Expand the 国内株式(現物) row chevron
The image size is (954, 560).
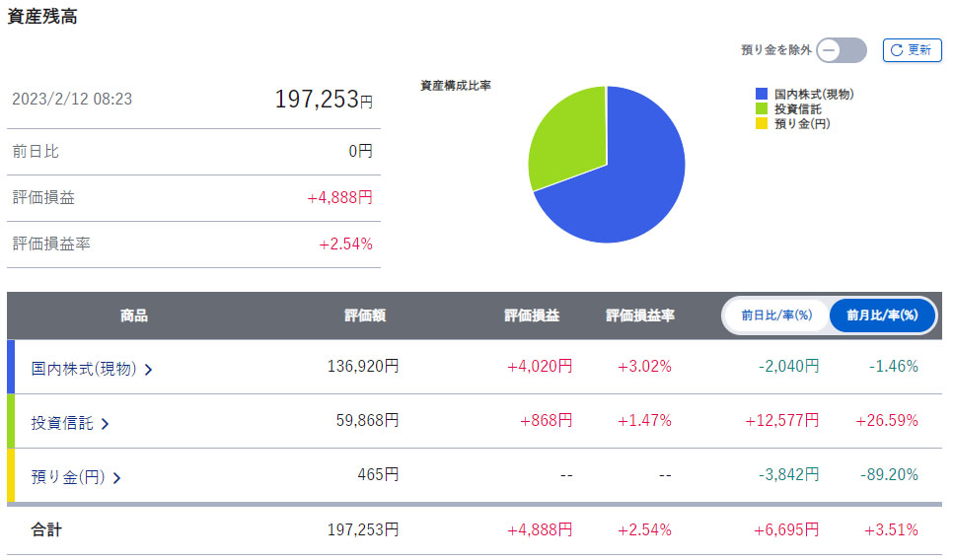pyautogui.click(x=149, y=370)
